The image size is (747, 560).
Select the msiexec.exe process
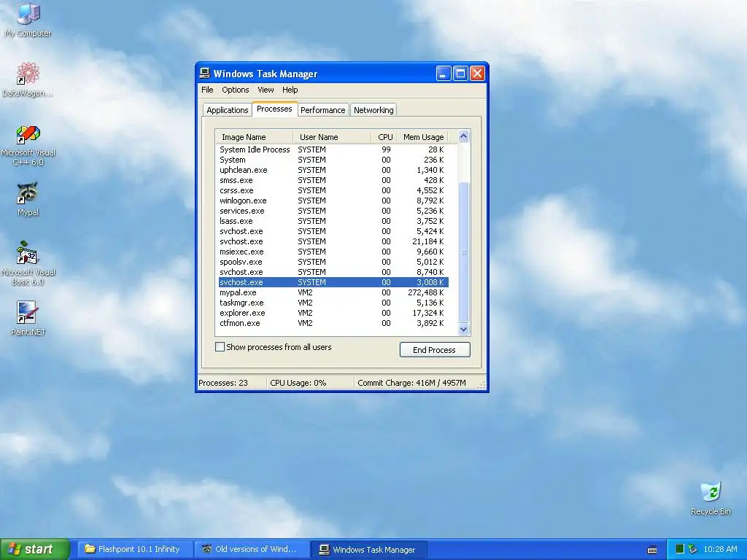(333, 252)
